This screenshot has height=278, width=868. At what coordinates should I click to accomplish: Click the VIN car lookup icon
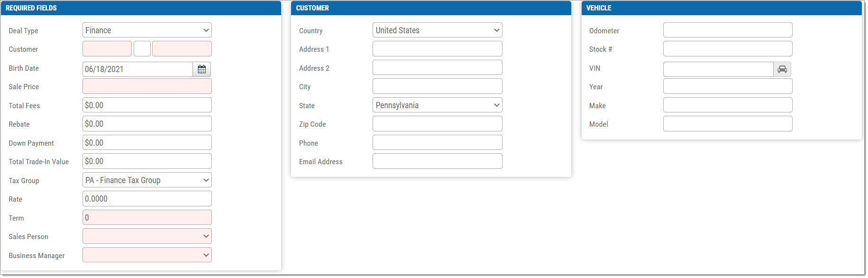pos(782,69)
